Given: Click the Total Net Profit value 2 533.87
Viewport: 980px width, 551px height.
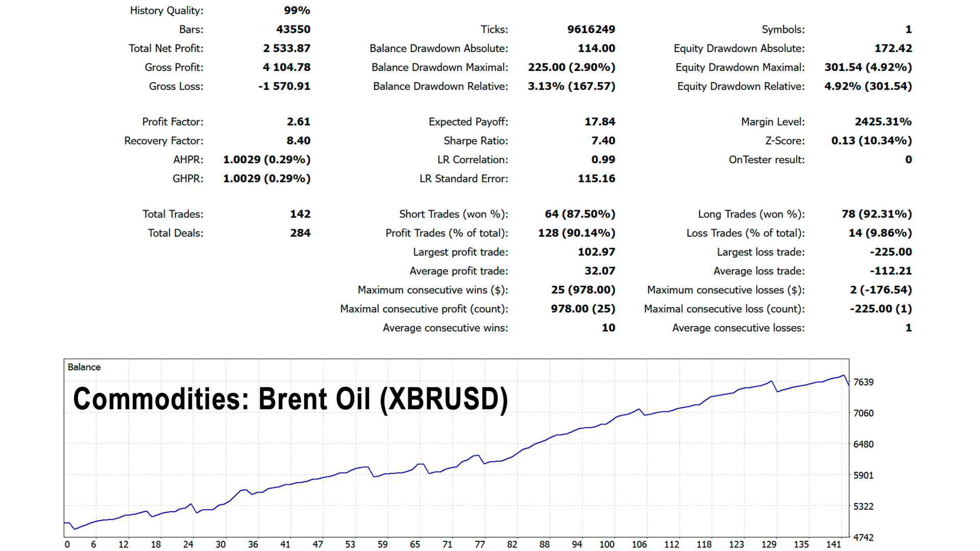Looking at the screenshot, I should (x=286, y=48).
